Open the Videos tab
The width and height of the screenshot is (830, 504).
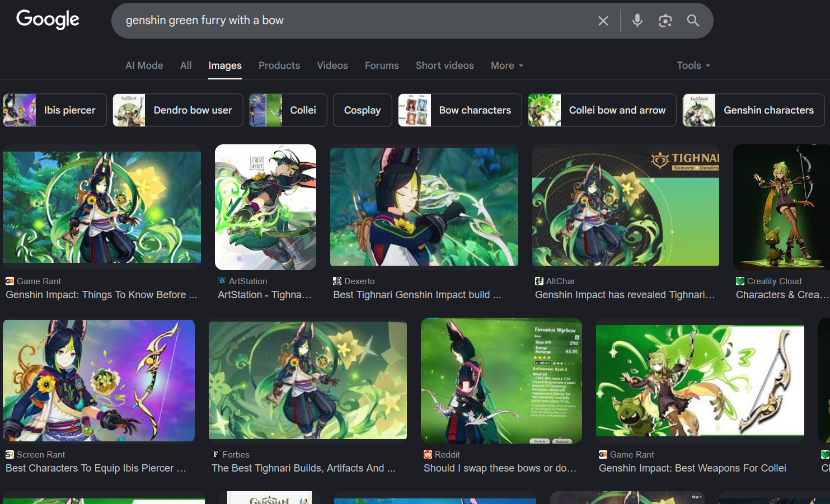(332, 65)
